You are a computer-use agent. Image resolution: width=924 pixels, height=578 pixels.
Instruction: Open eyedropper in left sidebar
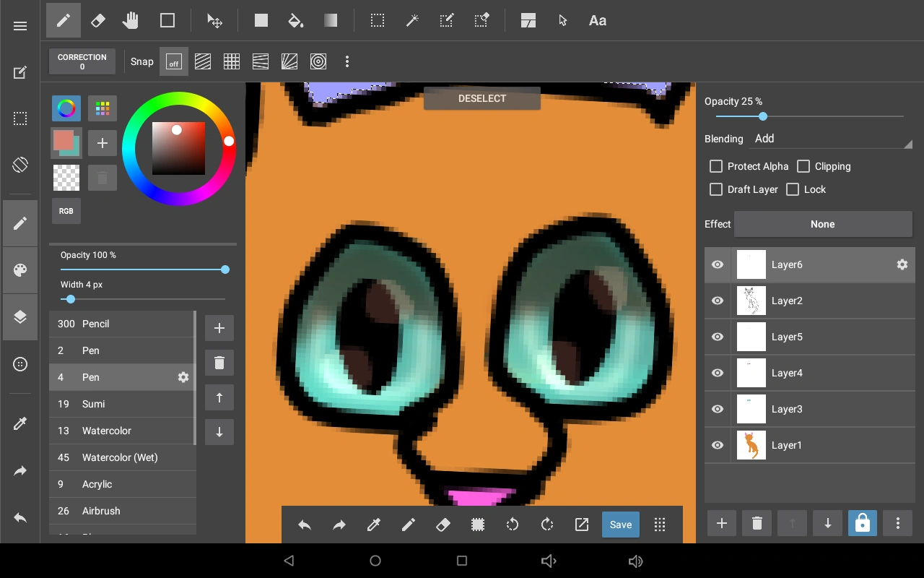20,424
